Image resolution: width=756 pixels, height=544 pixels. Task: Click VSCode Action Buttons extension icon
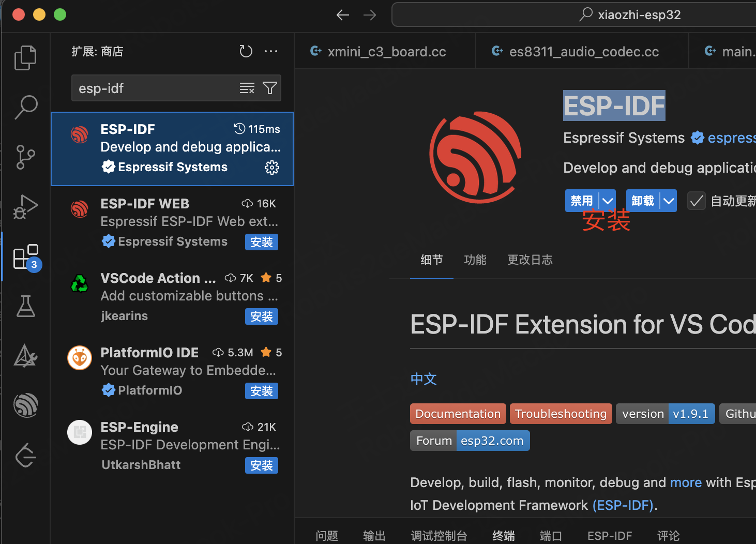point(80,283)
